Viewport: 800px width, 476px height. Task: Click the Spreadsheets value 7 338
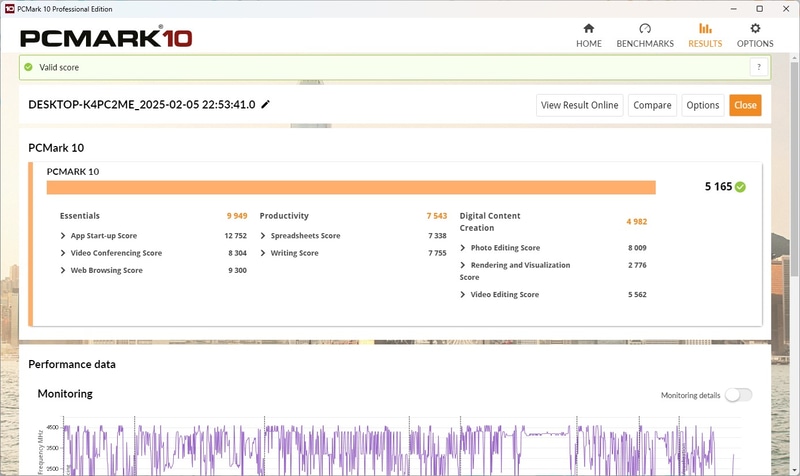tap(437, 236)
